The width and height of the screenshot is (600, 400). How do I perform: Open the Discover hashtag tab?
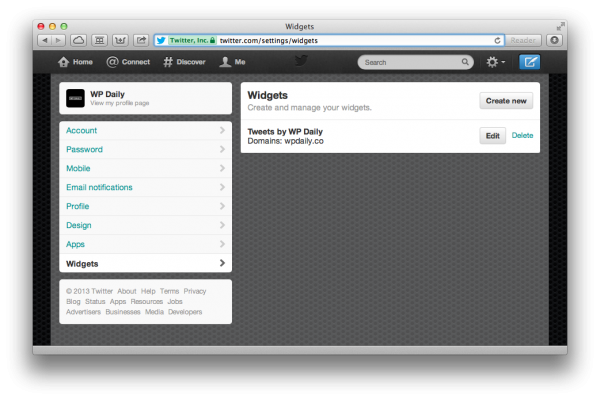click(x=184, y=62)
